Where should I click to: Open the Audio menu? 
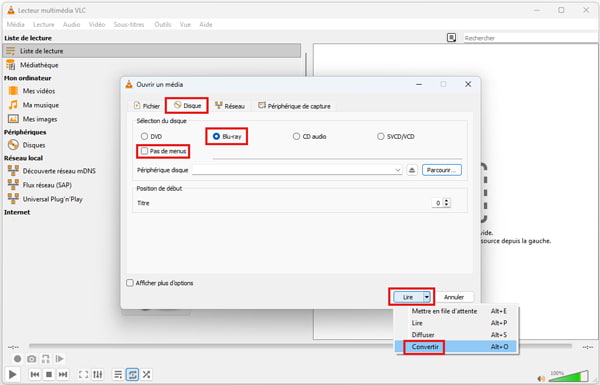click(x=72, y=24)
